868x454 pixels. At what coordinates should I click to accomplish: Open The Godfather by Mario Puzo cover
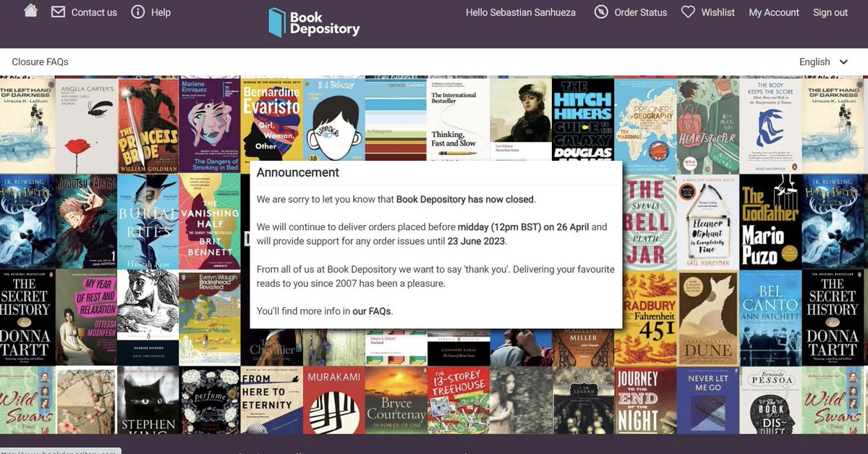(x=770, y=221)
